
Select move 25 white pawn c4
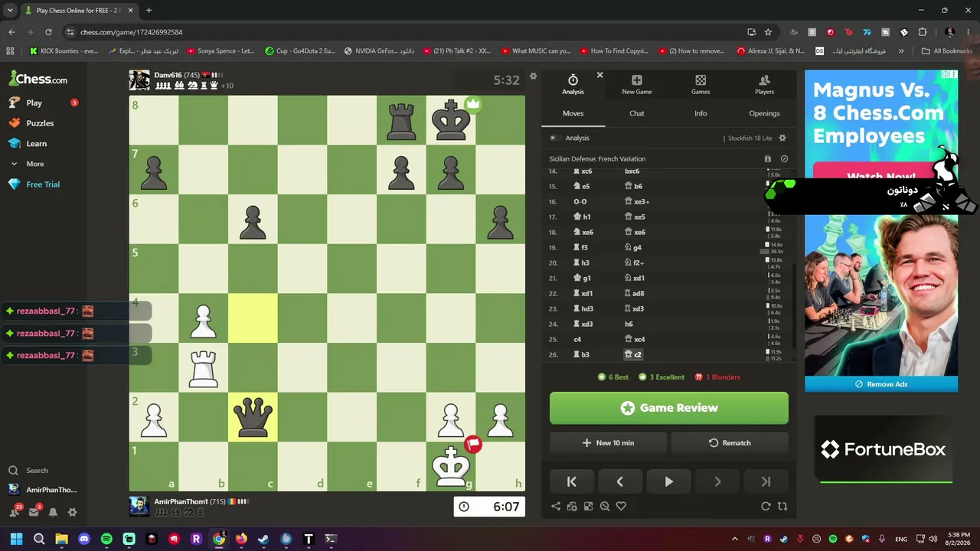(x=577, y=339)
